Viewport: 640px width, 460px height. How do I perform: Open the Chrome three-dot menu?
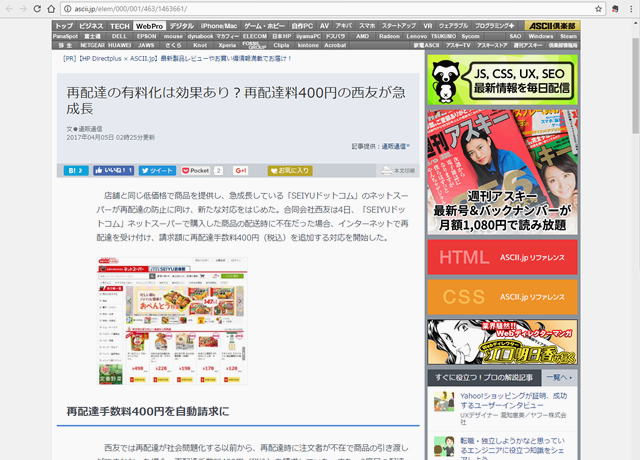click(630, 8)
